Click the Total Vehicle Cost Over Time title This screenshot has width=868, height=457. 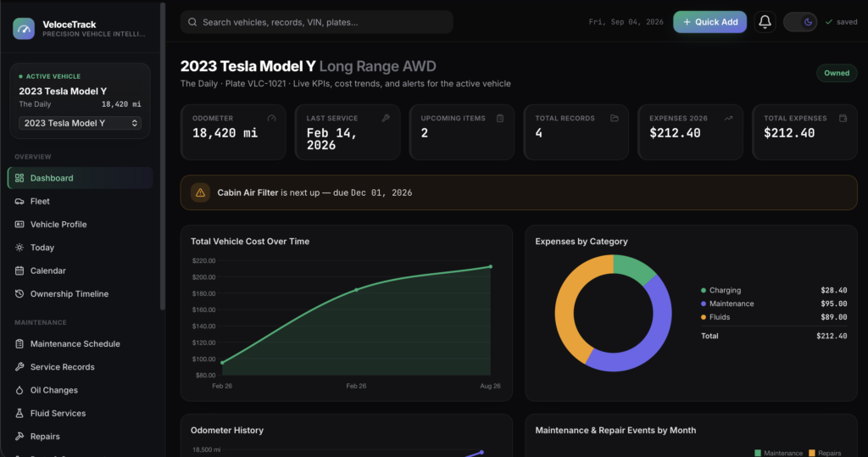coord(250,242)
